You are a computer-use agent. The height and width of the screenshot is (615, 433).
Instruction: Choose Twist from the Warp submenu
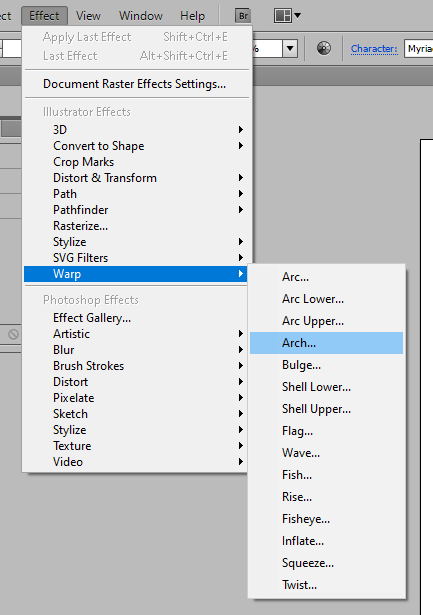point(326,585)
